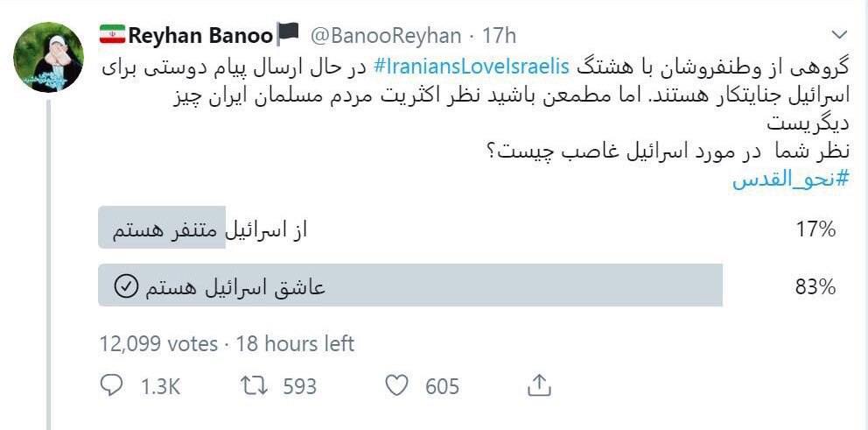Screen dimensions: 868x430
Task: Open the #IraniansLoveIsraelis hashtag
Action: click(x=472, y=66)
